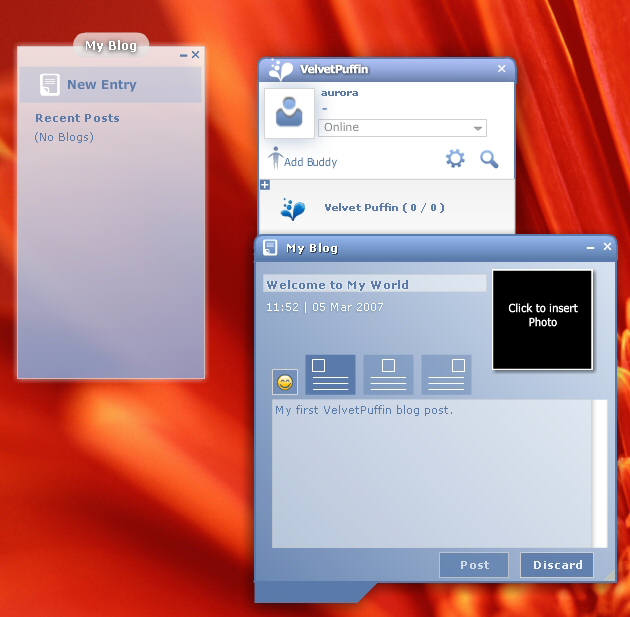Open the Online status dropdown
Viewport: 630px width, 617px height.
(x=478, y=128)
